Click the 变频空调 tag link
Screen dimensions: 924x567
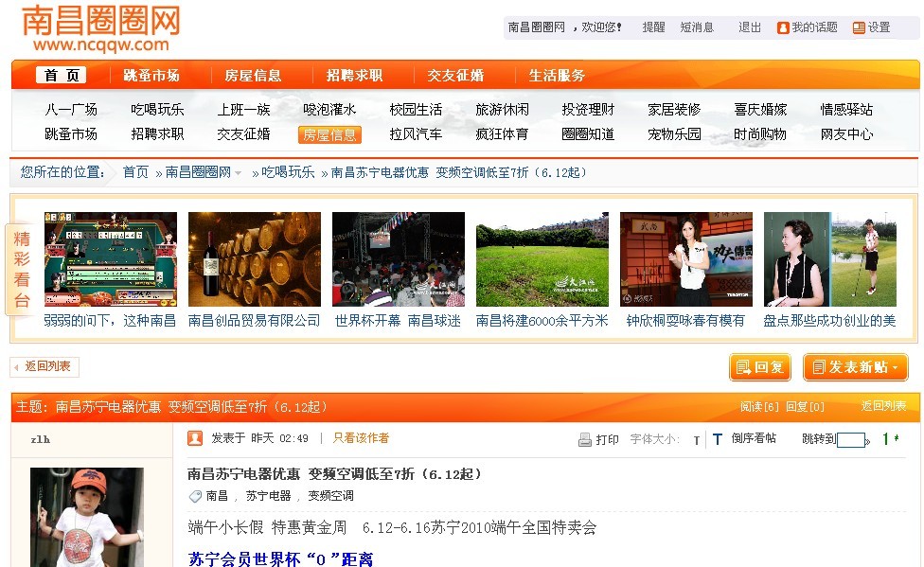pos(330,496)
